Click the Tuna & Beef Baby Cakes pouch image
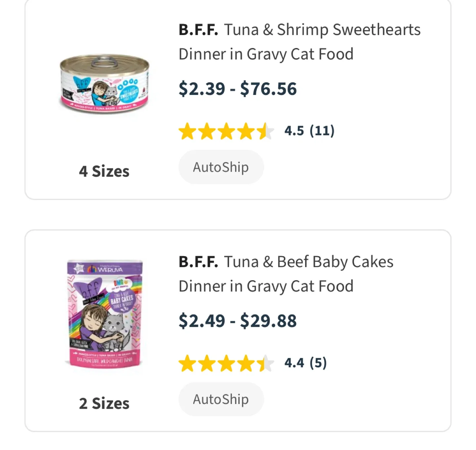Image resolution: width=476 pixels, height=450 pixels. coord(104,318)
